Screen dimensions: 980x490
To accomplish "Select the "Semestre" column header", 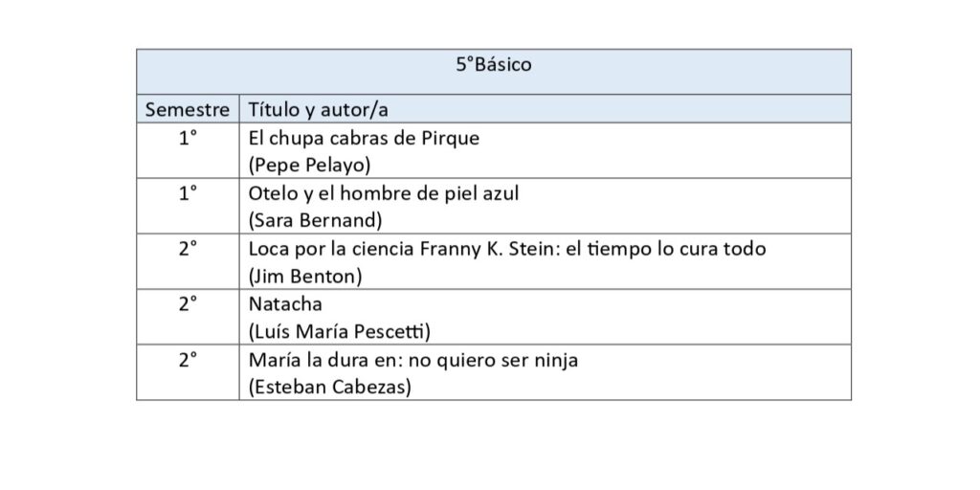I will [188, 109].
